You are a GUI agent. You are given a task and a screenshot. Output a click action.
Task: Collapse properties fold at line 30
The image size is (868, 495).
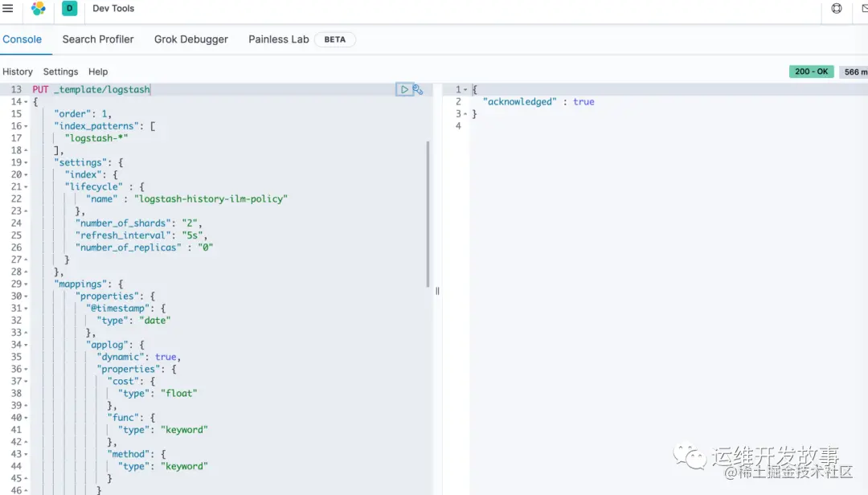[x=26, y=297]
